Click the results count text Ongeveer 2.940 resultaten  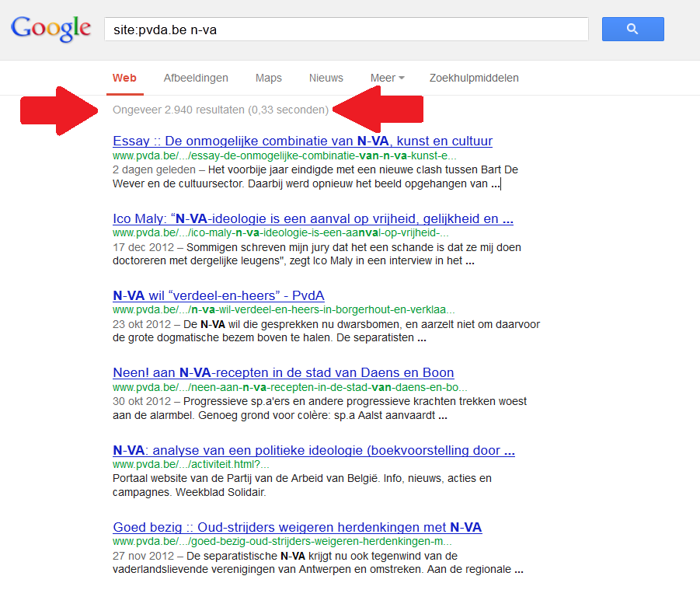tap(220, 110)
